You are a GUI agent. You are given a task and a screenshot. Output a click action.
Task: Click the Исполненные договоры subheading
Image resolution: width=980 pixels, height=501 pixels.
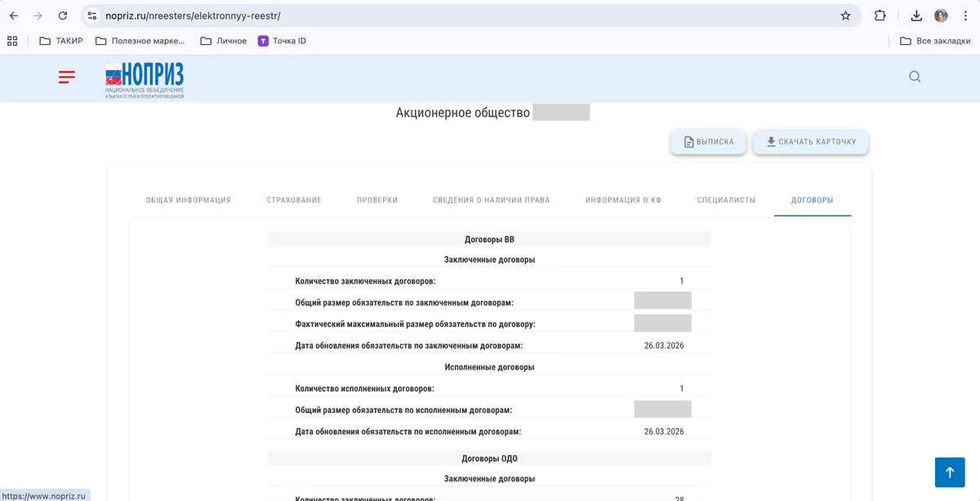(489, 367)
